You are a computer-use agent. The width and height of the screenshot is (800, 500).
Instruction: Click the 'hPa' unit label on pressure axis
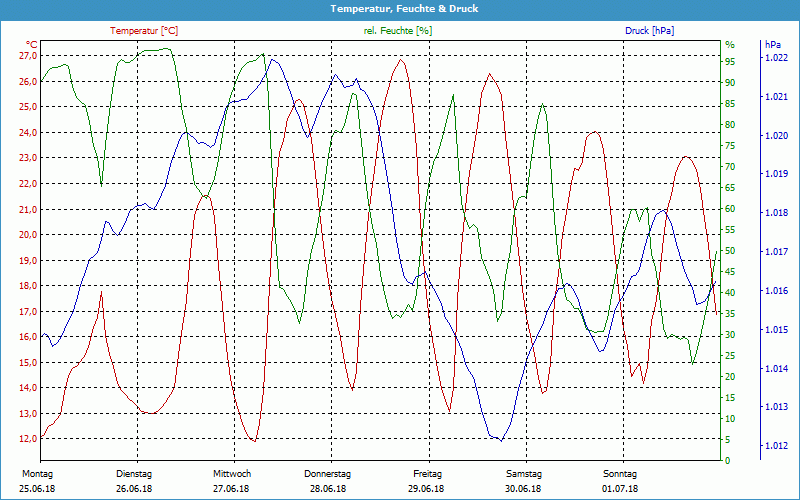tap(773, 45)
